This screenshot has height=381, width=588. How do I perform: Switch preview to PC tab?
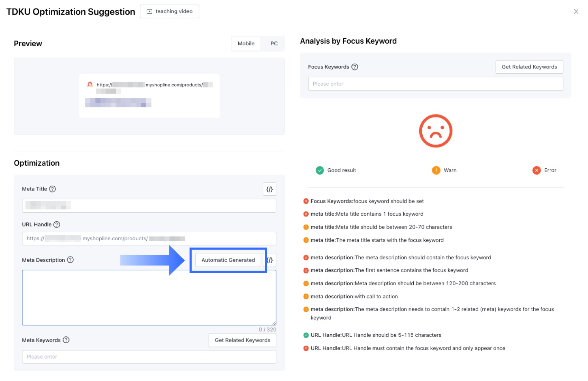coord(274,44)
